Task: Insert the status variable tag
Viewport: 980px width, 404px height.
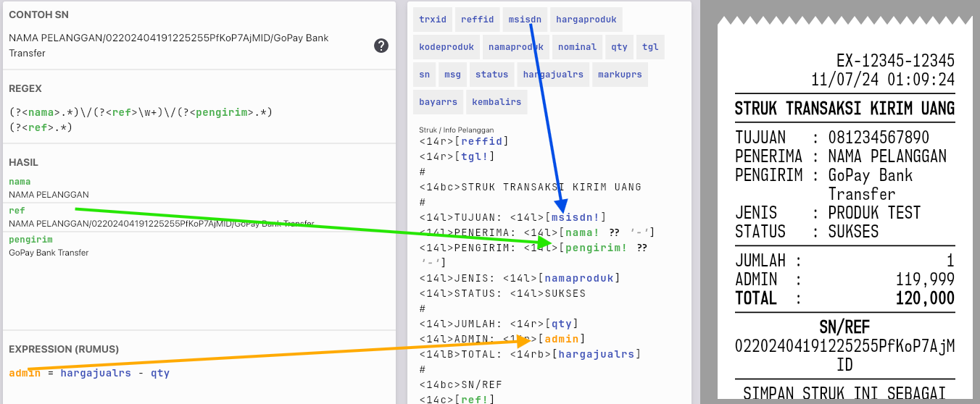Action: pos(491,75)
